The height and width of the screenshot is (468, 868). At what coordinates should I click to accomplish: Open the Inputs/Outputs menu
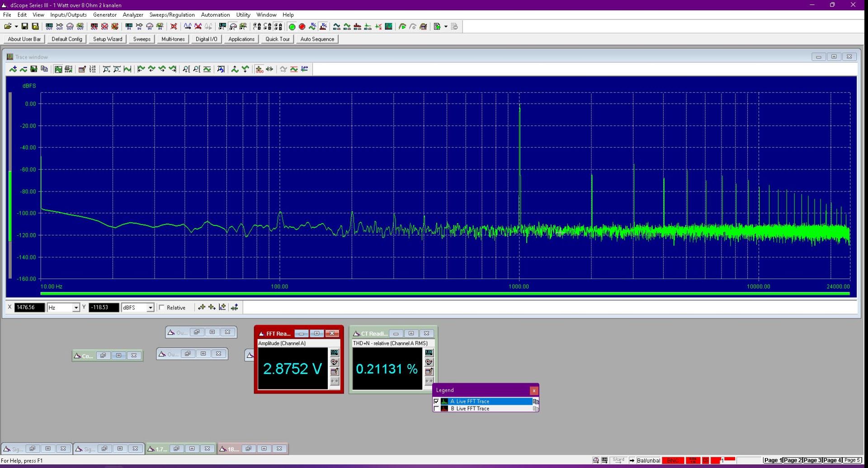[68, 15]
